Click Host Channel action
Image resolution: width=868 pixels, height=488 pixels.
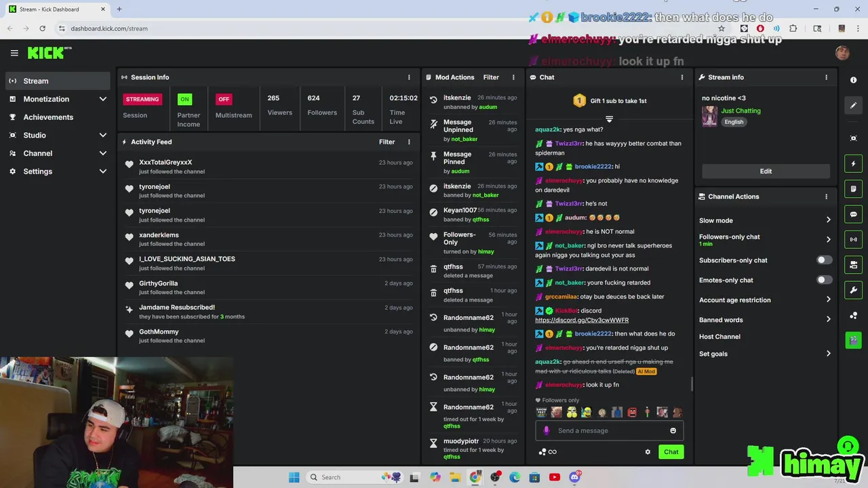719,337
